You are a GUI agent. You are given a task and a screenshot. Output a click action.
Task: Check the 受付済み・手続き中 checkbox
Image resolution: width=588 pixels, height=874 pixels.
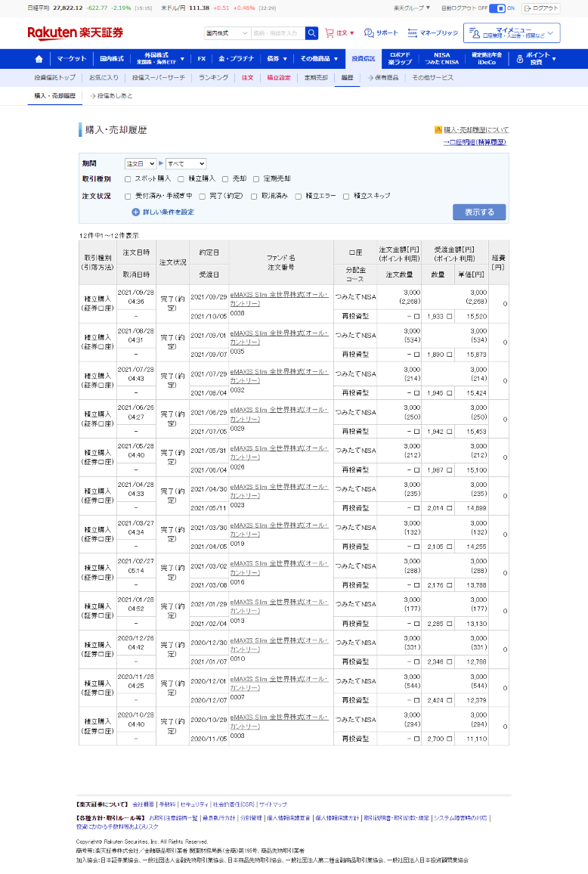click(128, 197)
